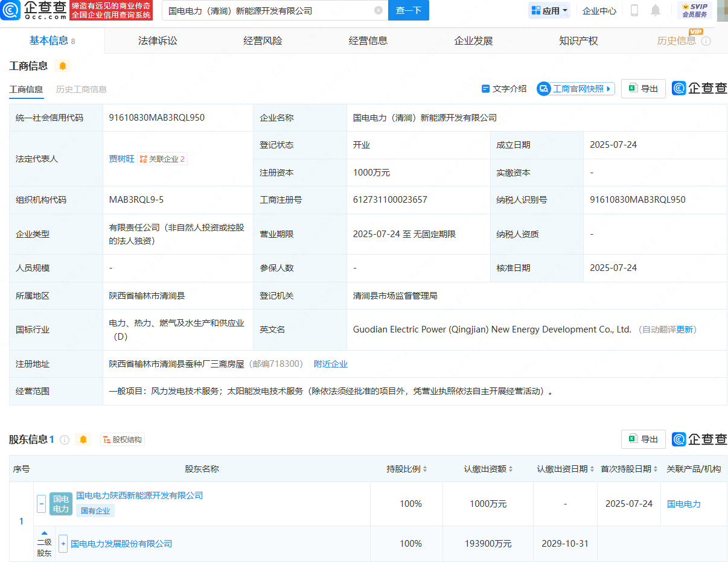
Task: Click orange bell next to 股东信息 heading
Action: coord(83,439)
